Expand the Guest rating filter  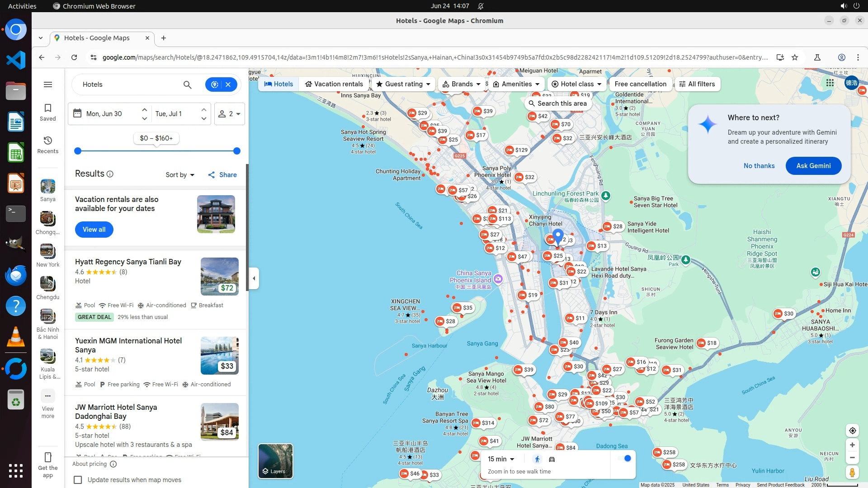403,84
